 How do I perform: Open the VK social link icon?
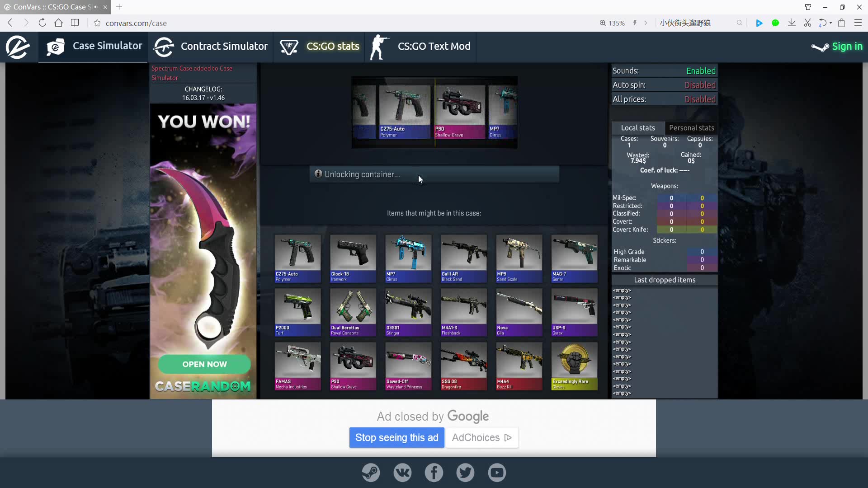tap(402, 473)
